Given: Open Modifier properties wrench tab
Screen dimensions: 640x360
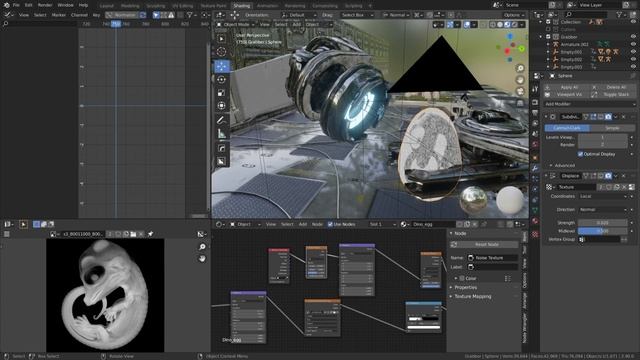Looking at the screenshot, I should pos(535,168).
